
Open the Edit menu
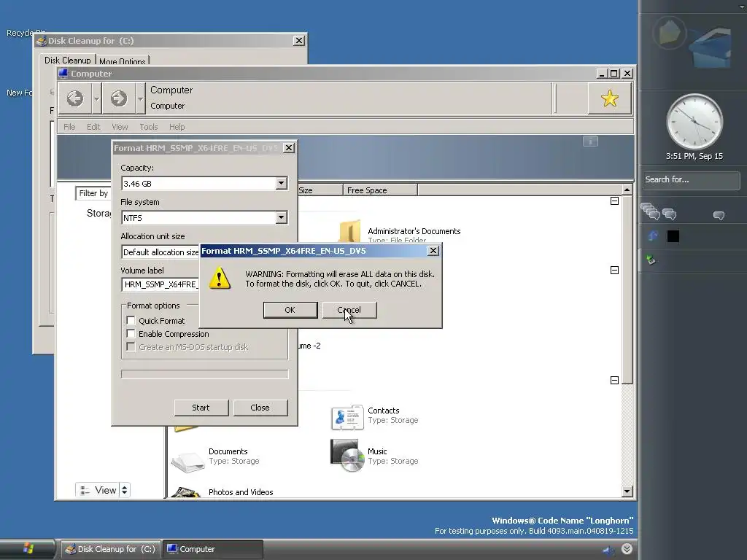(x=93, y=127)
